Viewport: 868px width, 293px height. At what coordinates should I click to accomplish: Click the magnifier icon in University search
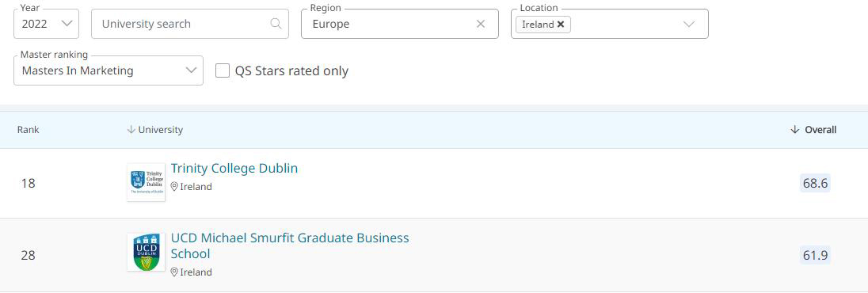(276, 24)
